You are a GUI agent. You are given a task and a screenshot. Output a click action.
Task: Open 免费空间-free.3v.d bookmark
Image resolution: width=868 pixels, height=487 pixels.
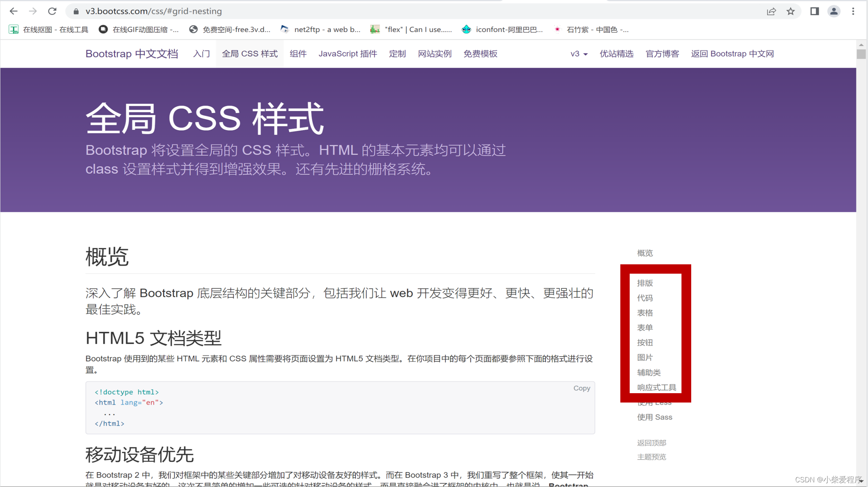pos(230,30)
